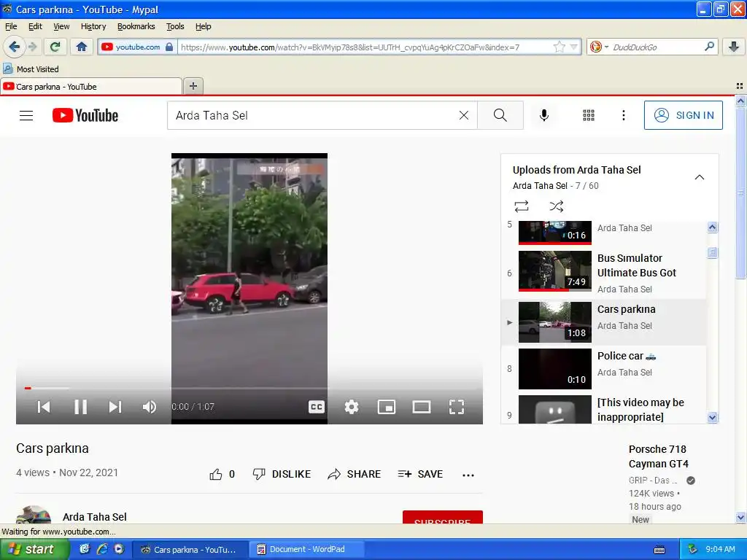Bookmark this page with the star icon
This screenshot has height=560, width=747.
pos(559,47)
